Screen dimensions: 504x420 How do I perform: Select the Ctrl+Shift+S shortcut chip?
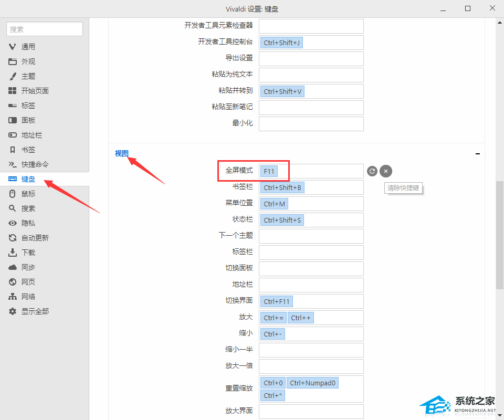[282, 220]
